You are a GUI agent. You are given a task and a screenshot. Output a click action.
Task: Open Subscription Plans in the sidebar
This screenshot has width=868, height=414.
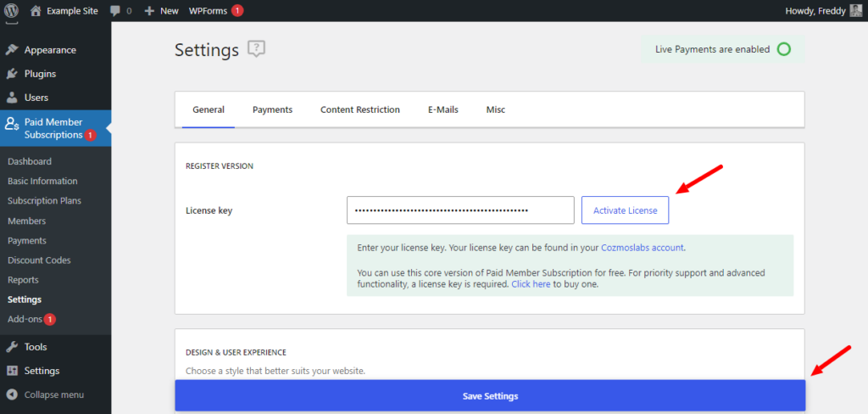tap(44, 201)
